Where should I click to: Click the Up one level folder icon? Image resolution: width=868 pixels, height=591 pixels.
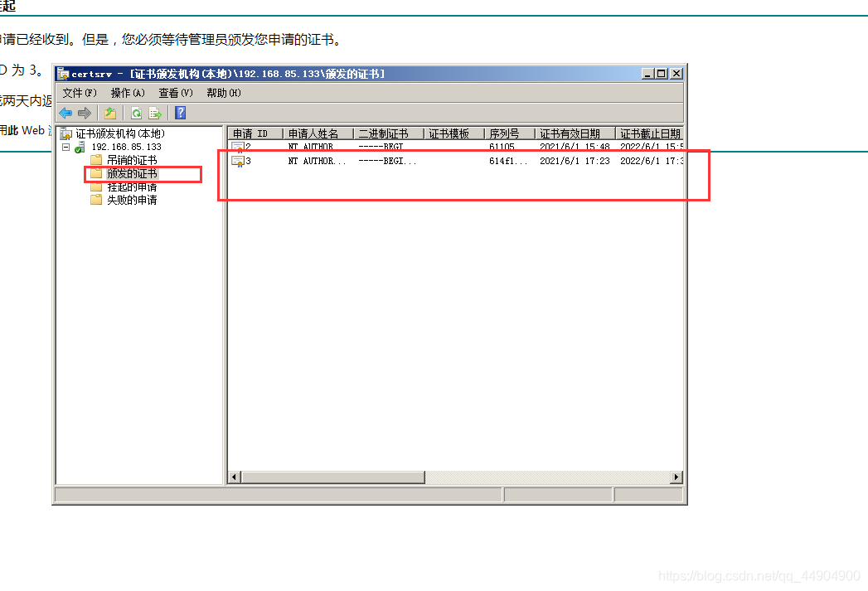110,114
